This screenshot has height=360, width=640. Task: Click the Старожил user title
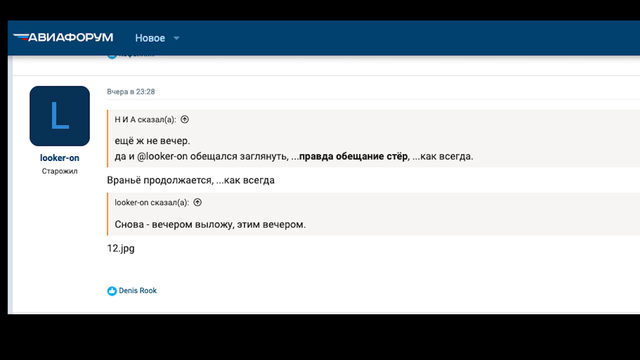(x=60, y=171)
